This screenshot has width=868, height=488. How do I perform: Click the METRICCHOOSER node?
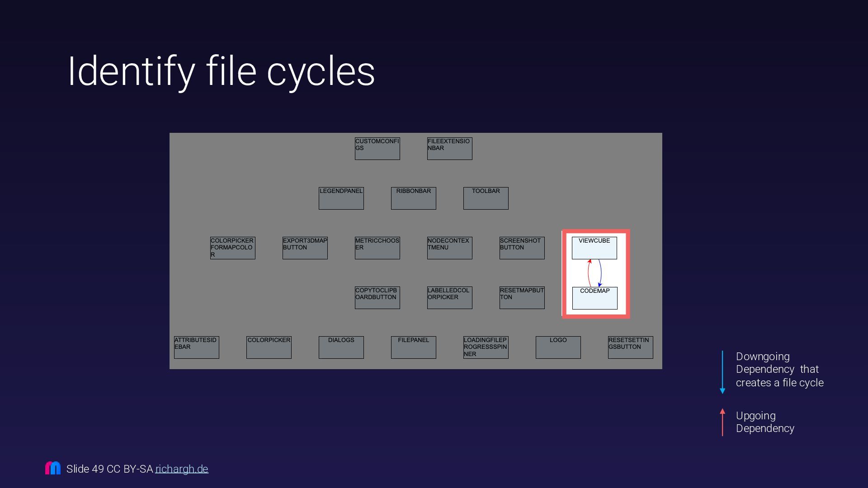377,248
